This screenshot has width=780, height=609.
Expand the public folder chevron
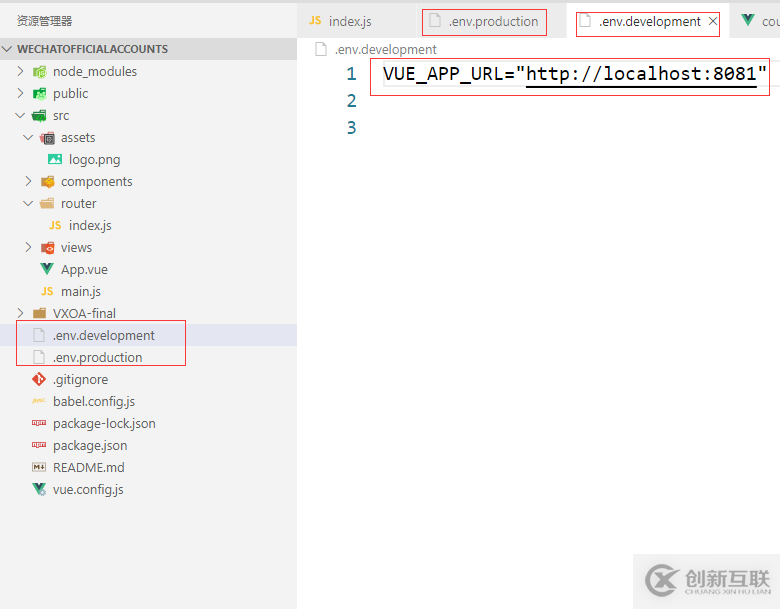pyautogui.click(x=20, y=93)
